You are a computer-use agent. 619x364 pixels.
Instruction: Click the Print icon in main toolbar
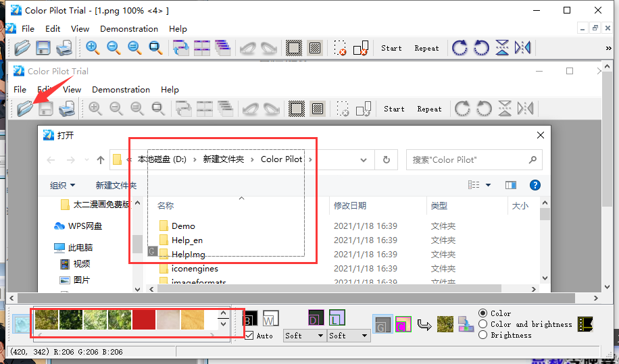pos(64,48)
